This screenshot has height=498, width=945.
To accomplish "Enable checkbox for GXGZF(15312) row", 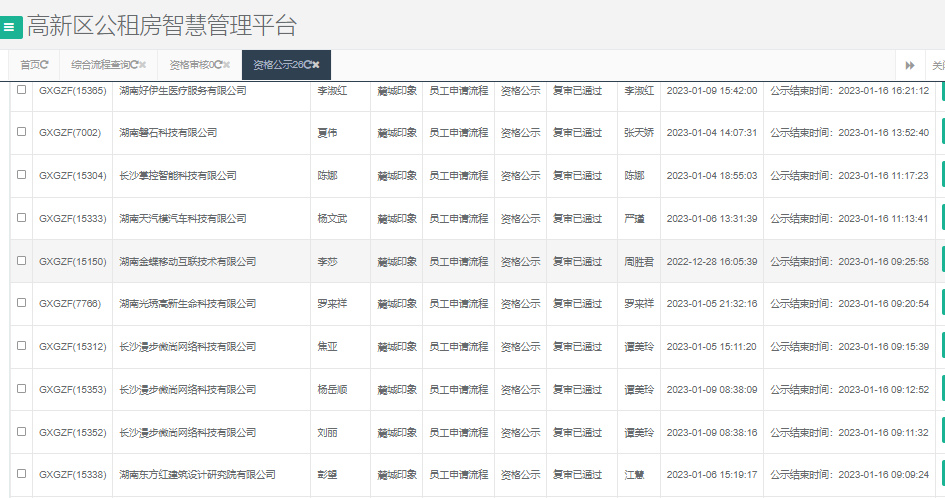I will tap(22, 346).
